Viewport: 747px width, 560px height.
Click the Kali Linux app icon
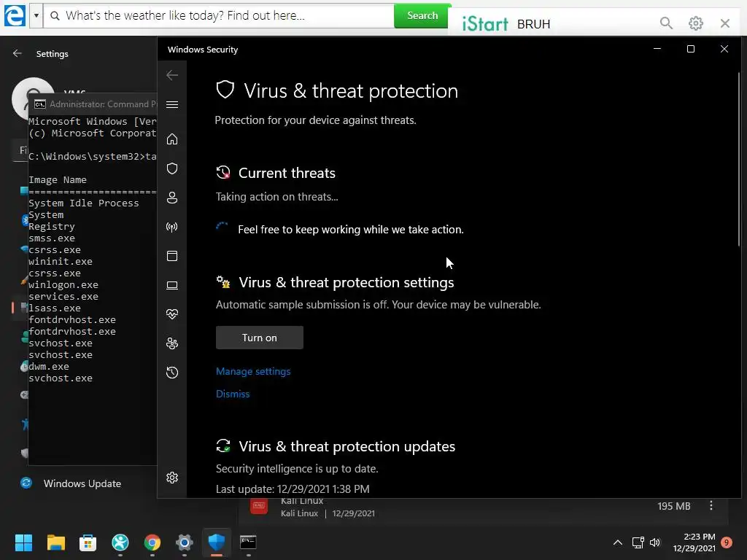point(259,506)
